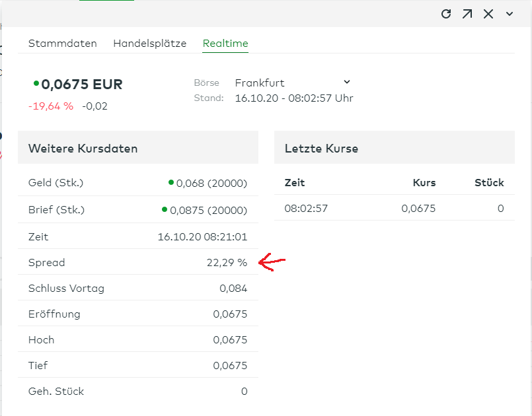532x416 pixels.
Task: Collapse the panel using the top-right chevron
Action: click(509, 13)
